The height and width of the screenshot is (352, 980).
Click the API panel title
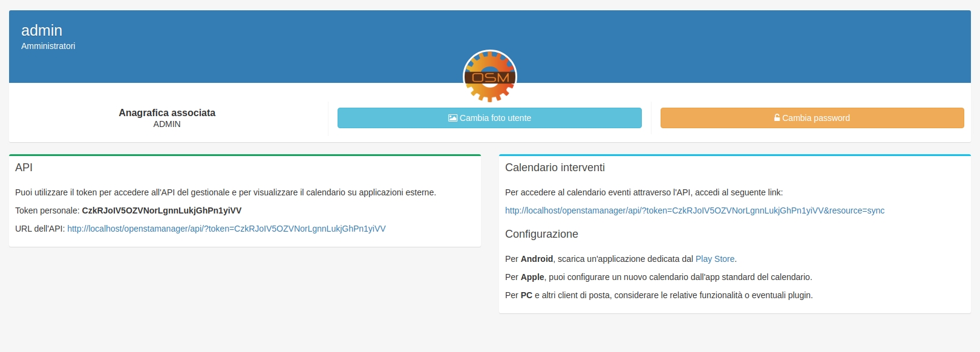(x=24, y=168)
